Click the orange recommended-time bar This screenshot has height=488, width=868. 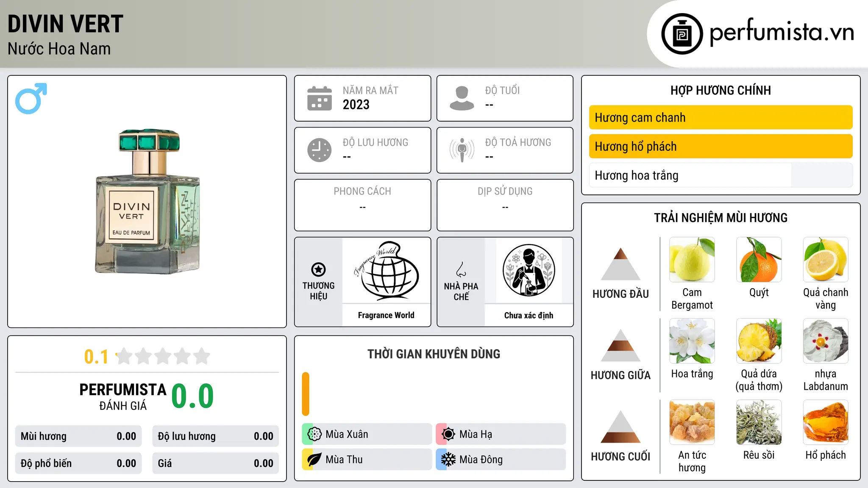click(x=306, y=394)
